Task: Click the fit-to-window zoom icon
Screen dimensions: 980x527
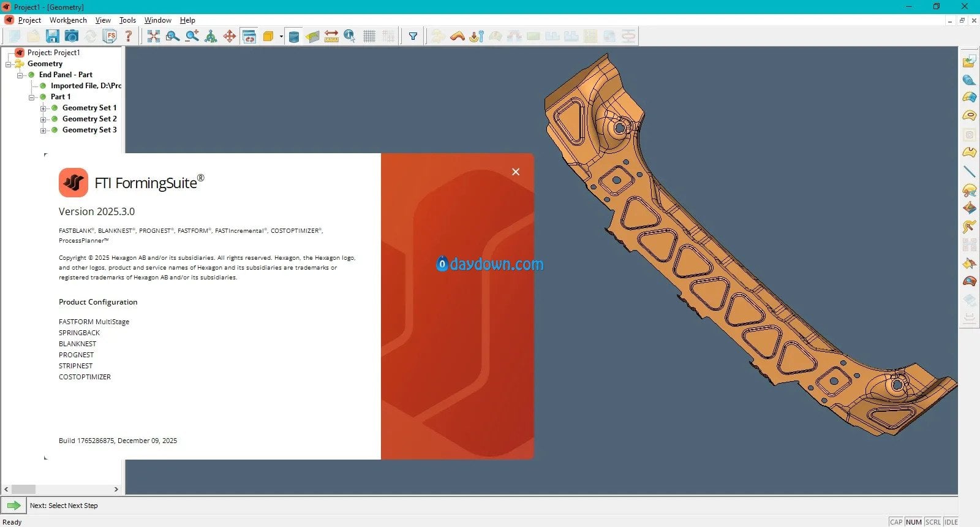Action: click(x=154, y=36)
